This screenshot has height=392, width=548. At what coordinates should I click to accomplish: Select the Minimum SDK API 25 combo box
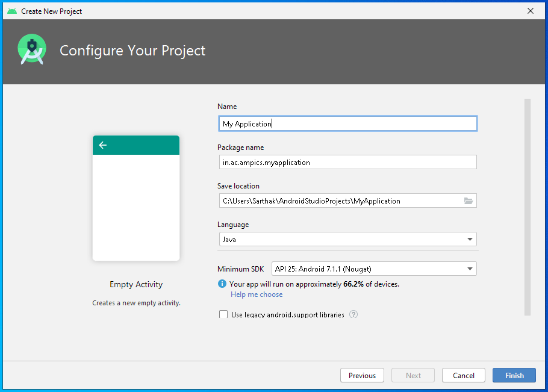[x=374, y=269]
